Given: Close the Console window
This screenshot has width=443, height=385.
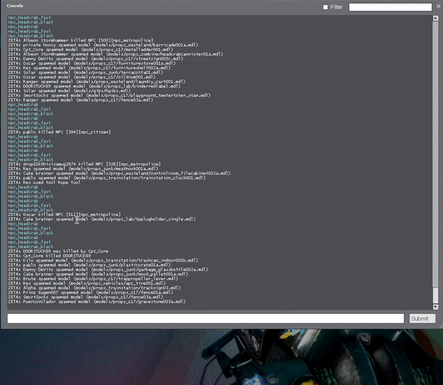Looking at the screenshot, I should click(x=439, y=6).
